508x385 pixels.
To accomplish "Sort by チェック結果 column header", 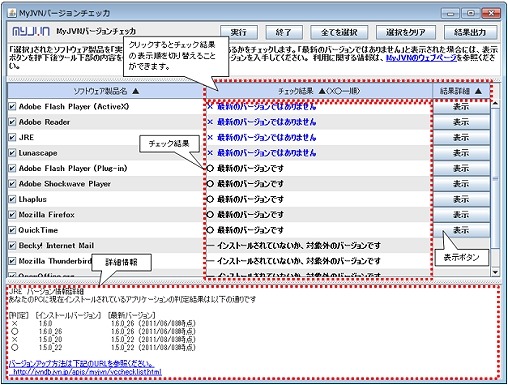I will [319, 91].
